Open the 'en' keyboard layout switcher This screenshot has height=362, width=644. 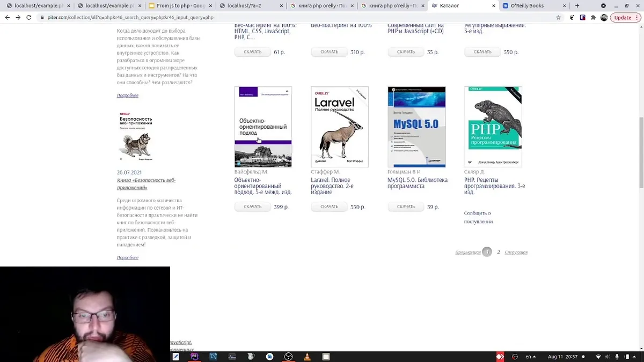coord(530,357)
